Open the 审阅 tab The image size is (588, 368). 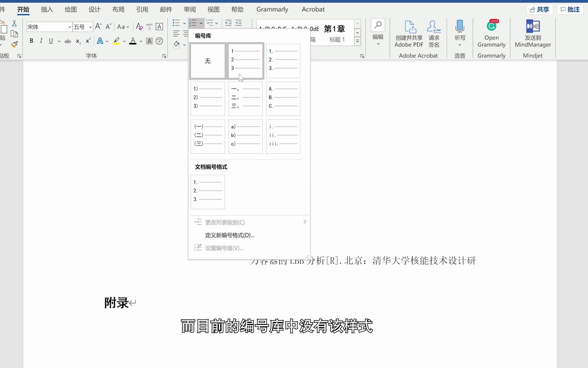pos(190,10)
